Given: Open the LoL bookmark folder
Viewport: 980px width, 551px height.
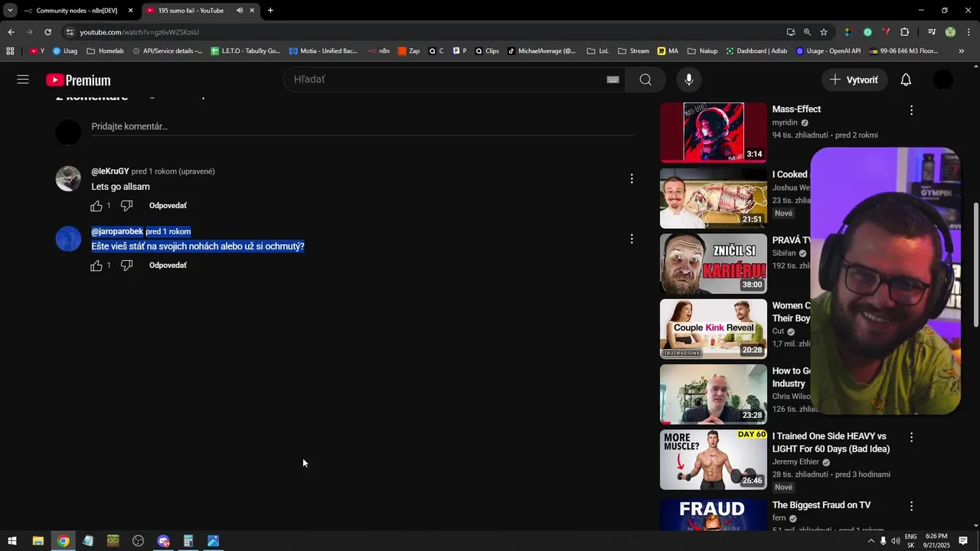Looking at the screenshot, I should click(598, 51).
